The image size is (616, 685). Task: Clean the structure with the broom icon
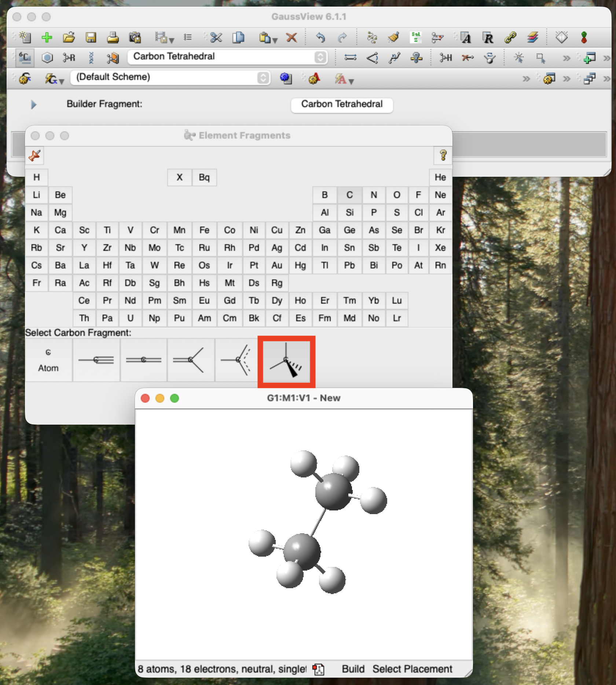point(394,37)
